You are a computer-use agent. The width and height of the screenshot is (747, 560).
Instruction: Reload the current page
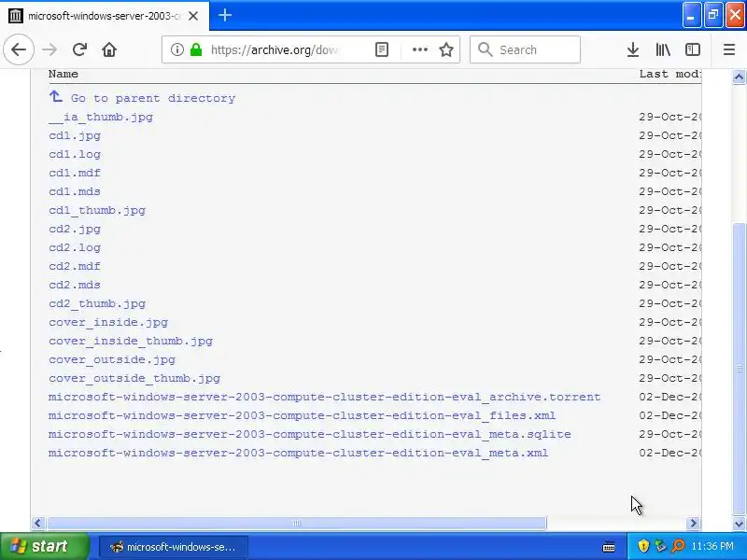79,49
